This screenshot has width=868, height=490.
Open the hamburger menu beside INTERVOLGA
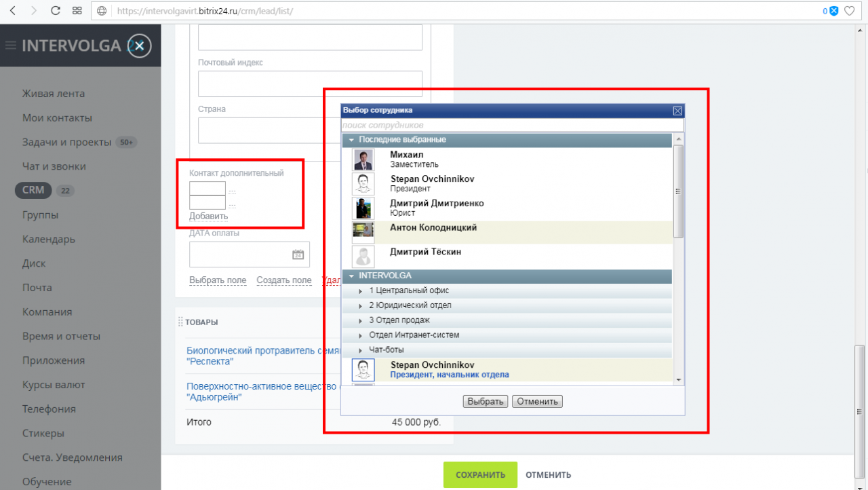[x=11, y=45]
